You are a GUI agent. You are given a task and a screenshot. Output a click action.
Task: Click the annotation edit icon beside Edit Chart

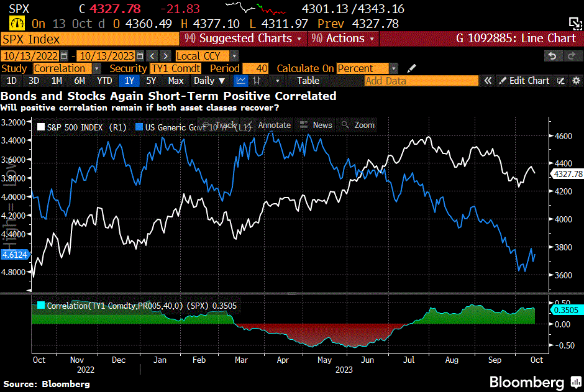561,81
